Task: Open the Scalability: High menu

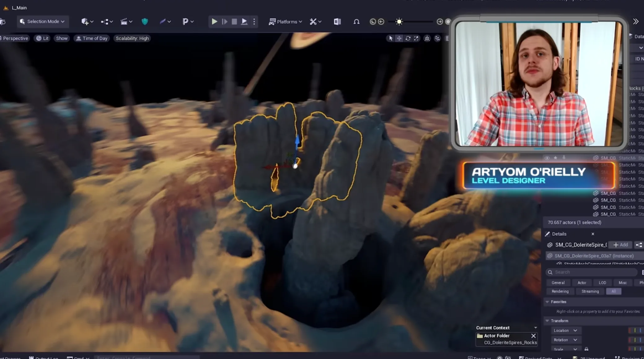Action: [132, 38]
